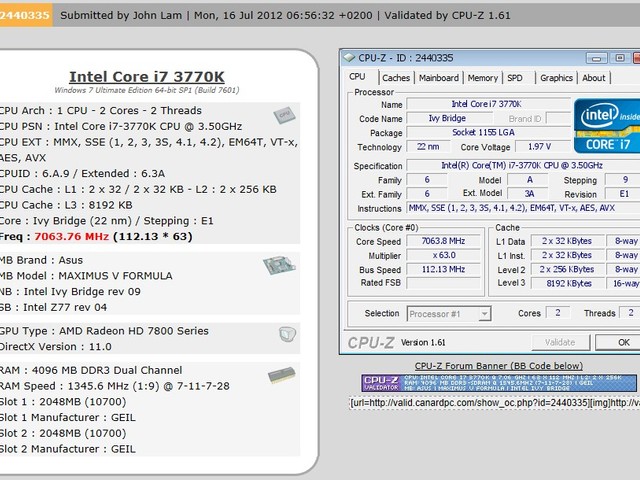Screen dimensions: 640x480
Task: Click the OK button in CPU-Z
Action: point(619,342)
